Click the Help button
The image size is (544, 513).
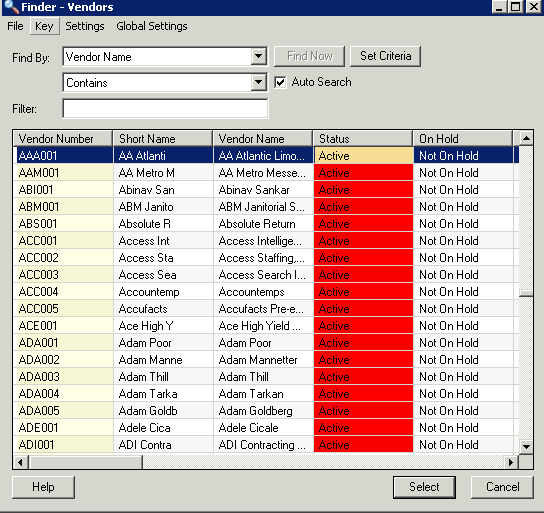[43, 487]
